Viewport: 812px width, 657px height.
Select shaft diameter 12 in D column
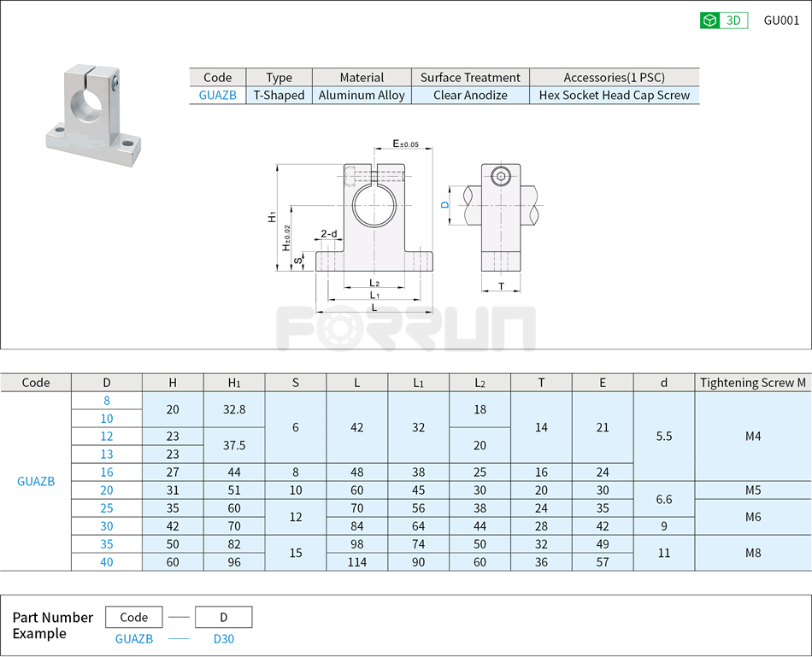pos(107,437)
